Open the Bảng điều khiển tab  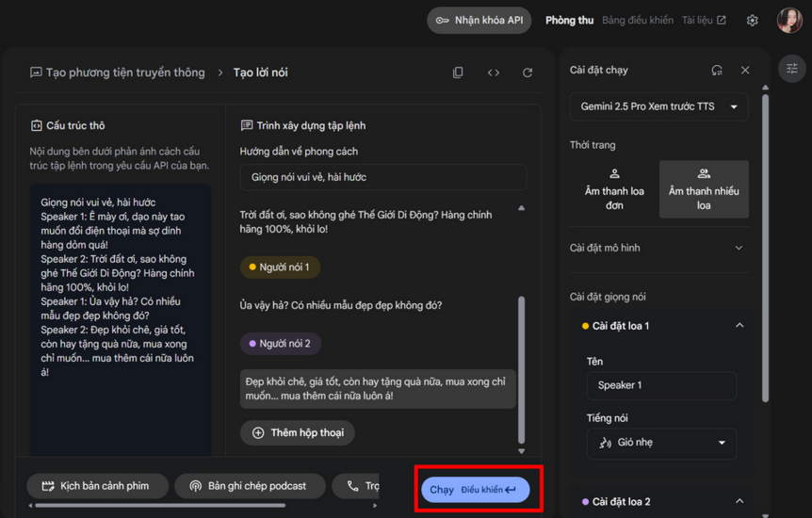click(x=637, y=20)
